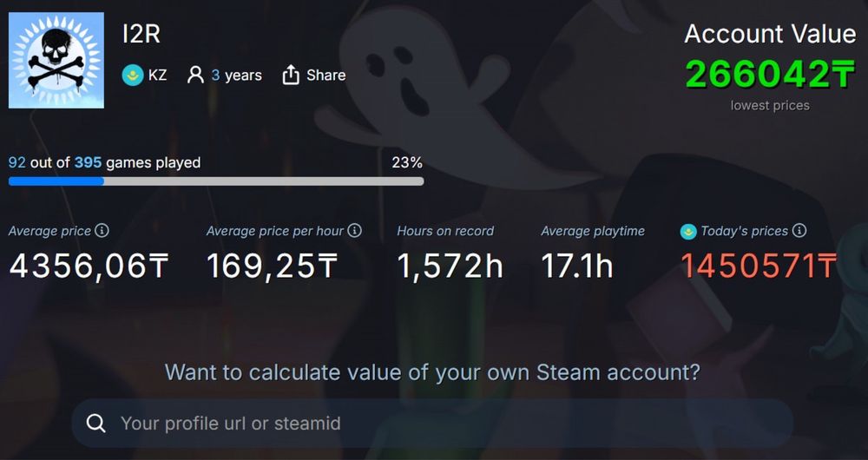Click the person icon next to 3 years
This screenshot has height=460, width=868.
pyautogui.click(x=195, y=76)
